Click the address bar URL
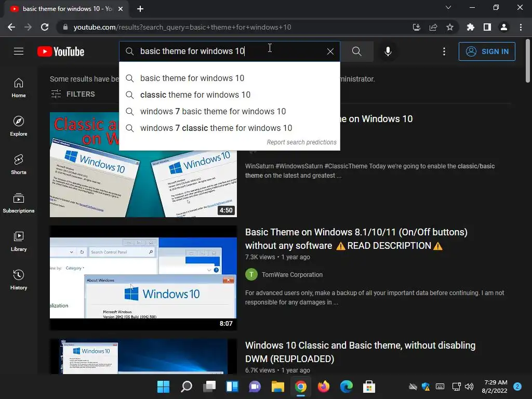Image resolution: width=532 pixels, height=399 pixels. coord(182,27)
